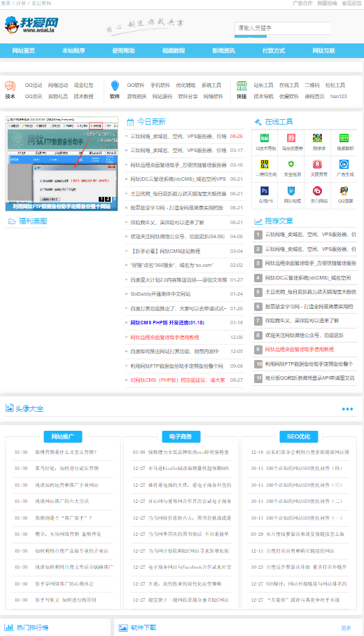Switch slideshow to slide 2

pos(108,199)
